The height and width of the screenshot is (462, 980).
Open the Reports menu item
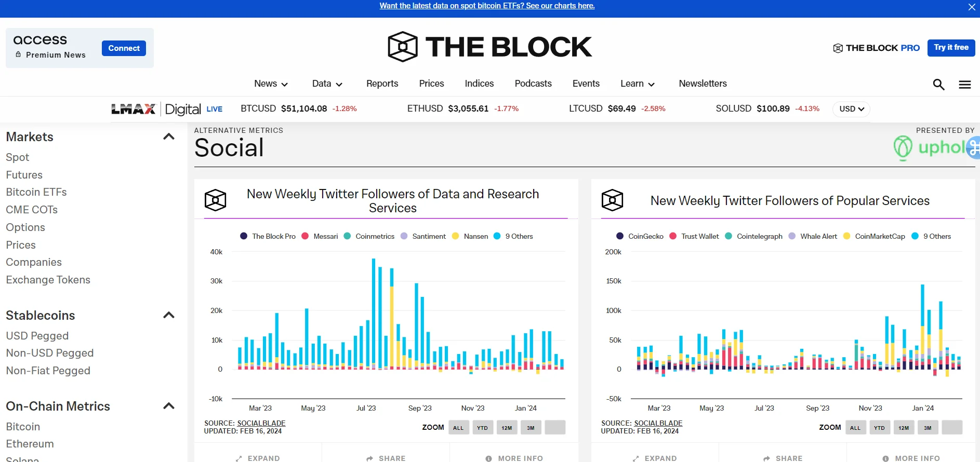coord(382,84)
